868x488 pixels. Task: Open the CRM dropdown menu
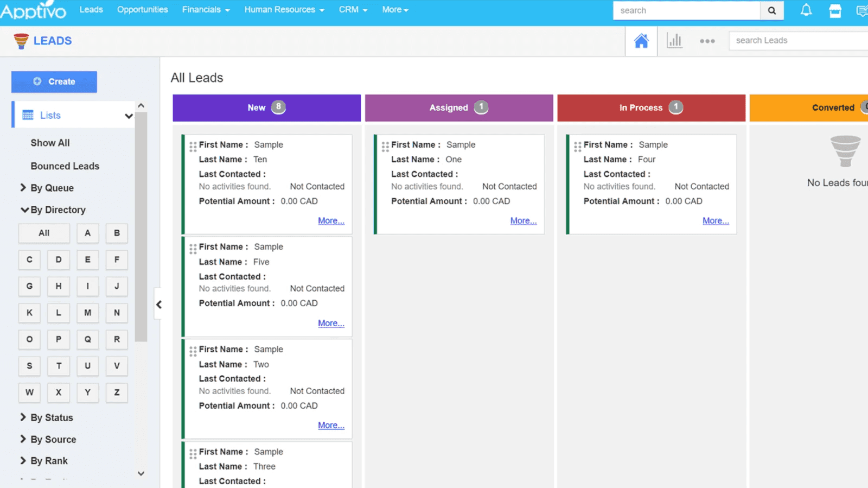[353, 10]
